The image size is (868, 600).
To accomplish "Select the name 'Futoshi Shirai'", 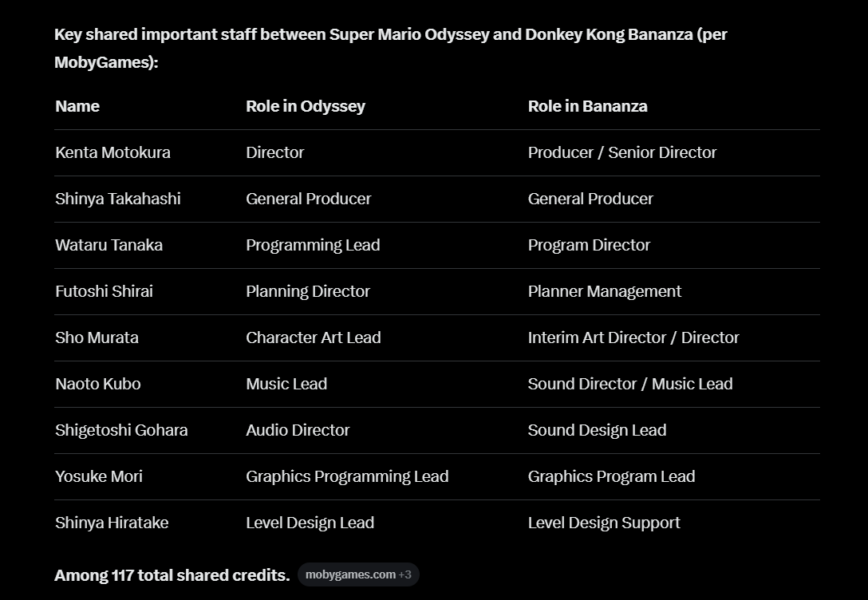I will pyautogui.click(x=104, y=291).
